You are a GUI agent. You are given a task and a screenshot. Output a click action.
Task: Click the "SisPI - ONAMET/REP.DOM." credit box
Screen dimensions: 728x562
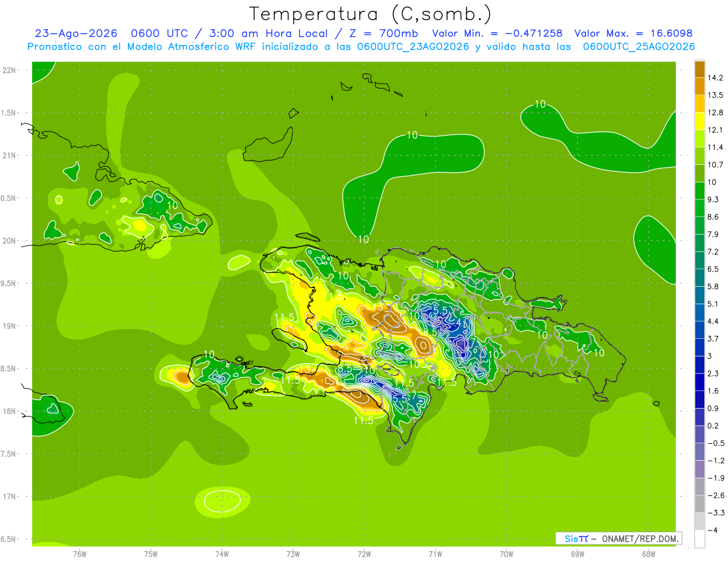[619, 538]
